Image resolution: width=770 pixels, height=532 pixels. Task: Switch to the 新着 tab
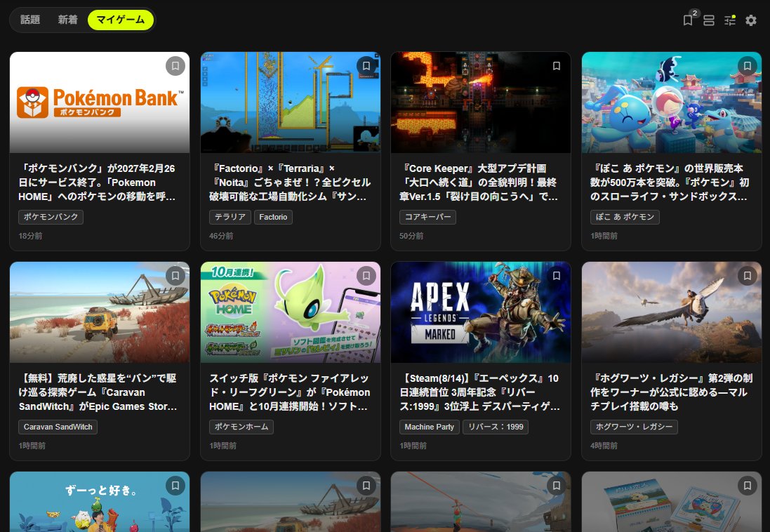[68, 20]
